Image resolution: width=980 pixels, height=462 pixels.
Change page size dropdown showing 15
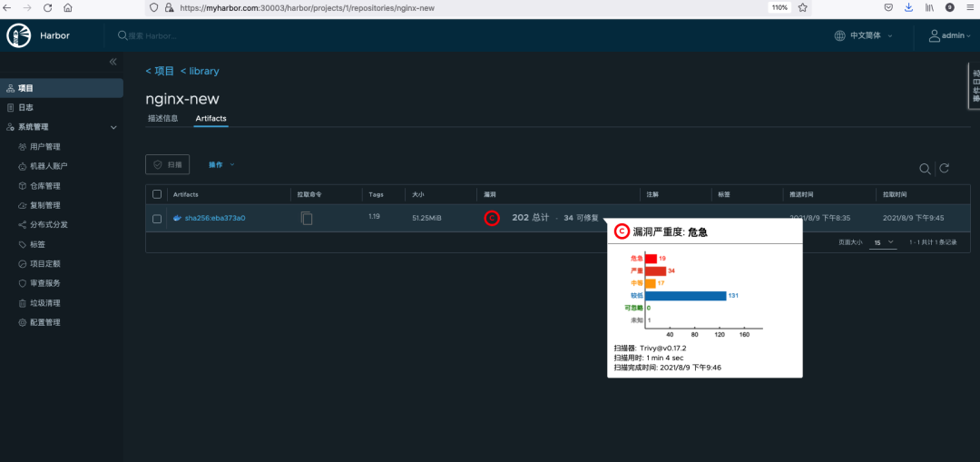click(884, 242)
